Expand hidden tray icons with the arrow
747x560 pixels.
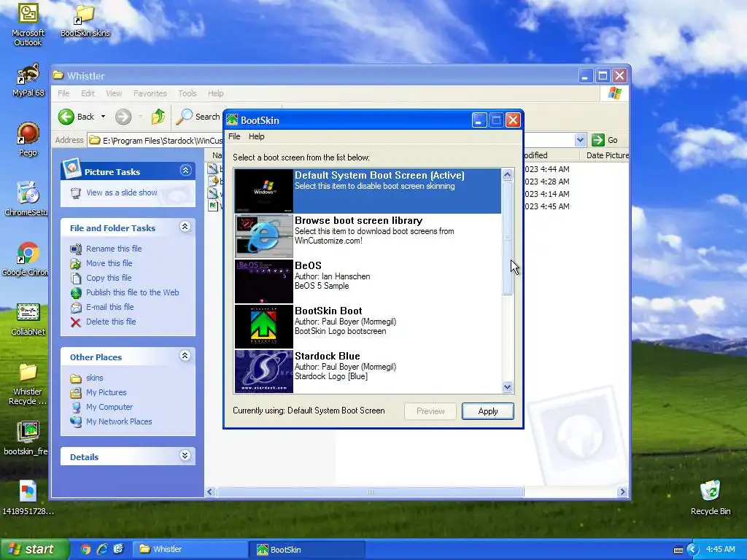(692, 550)
